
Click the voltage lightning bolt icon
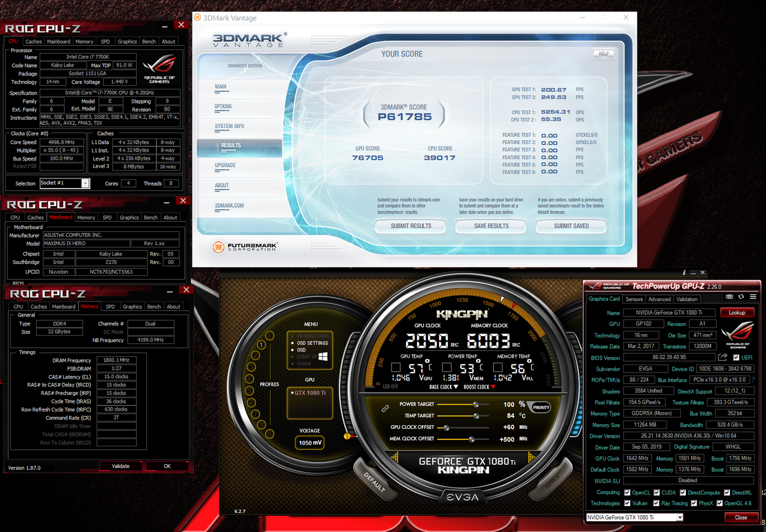click(x=347, y=436)
